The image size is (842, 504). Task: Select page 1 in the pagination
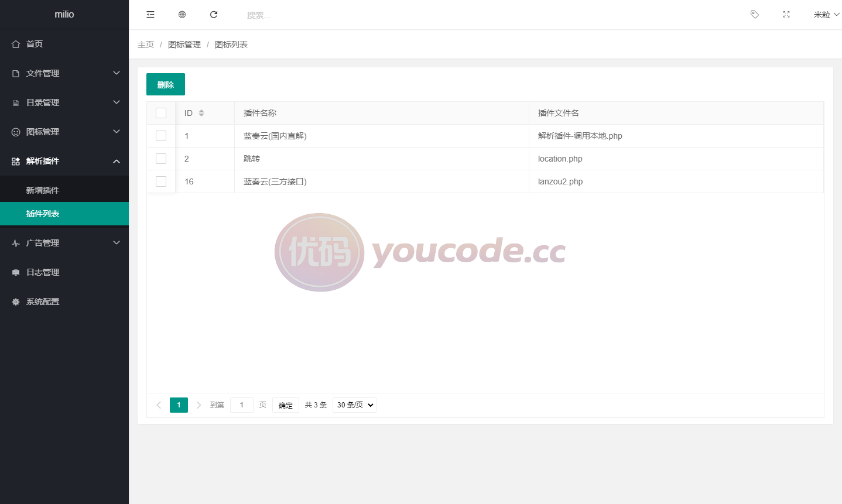(179, 405)
